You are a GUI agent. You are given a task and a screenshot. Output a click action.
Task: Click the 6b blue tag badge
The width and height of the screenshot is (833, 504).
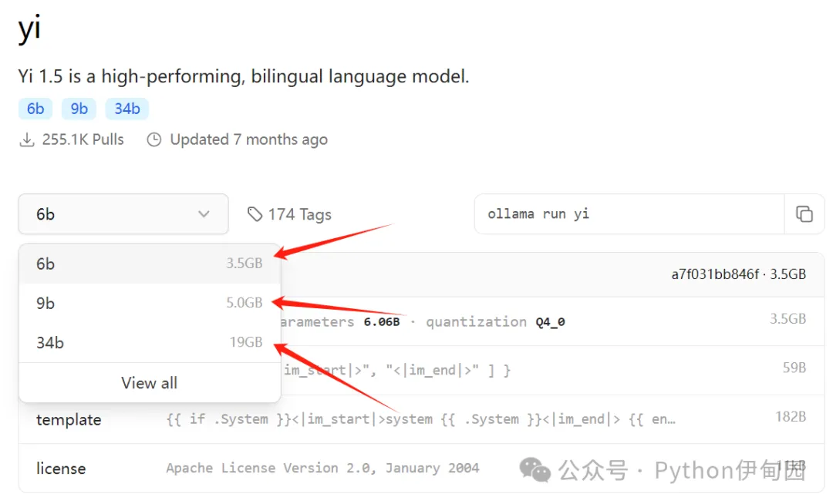35,109
